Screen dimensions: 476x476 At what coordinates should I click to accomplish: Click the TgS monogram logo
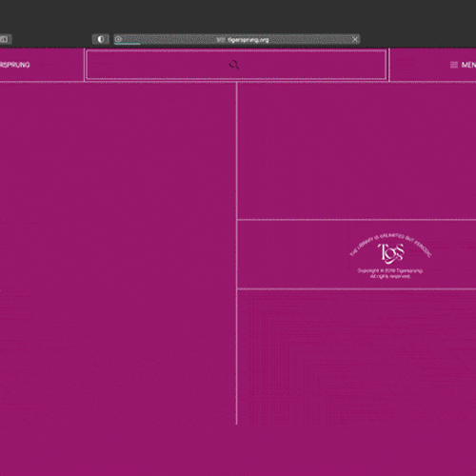(x=391, y=253)
